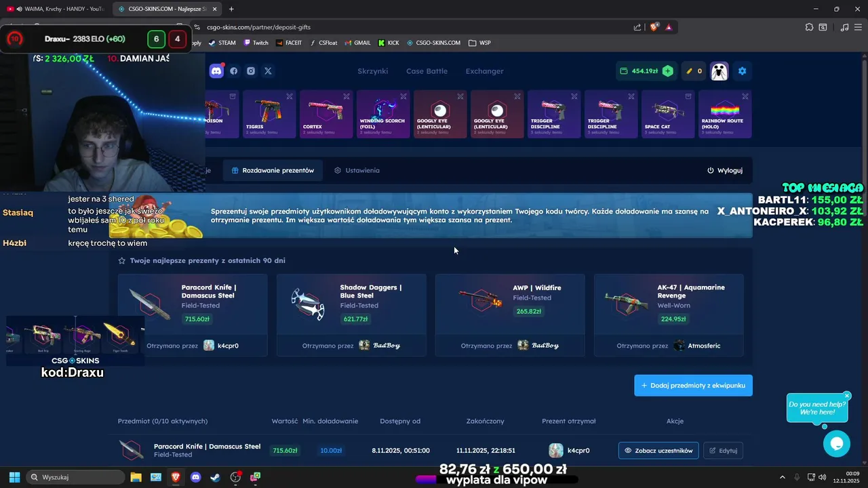868x488 pixels.
Task: Open the WSP bookmarks folder
Action: [479, 43]
